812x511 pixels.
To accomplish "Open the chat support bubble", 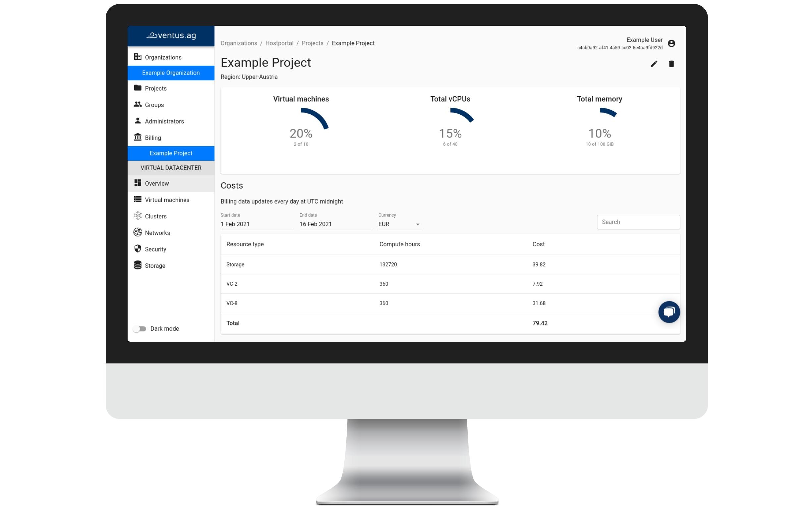I will (x=669, y=312).
